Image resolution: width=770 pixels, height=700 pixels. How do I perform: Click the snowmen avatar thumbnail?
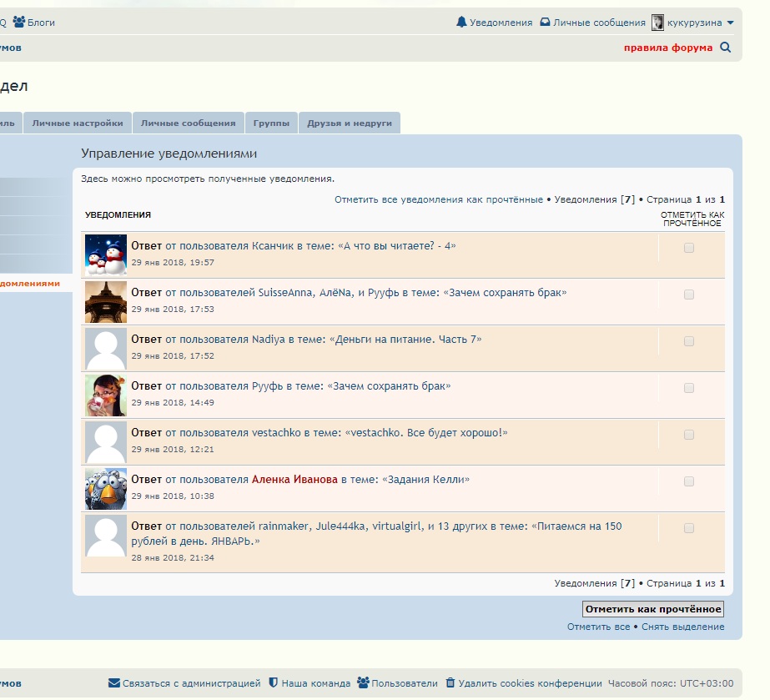tap(106, 255)
